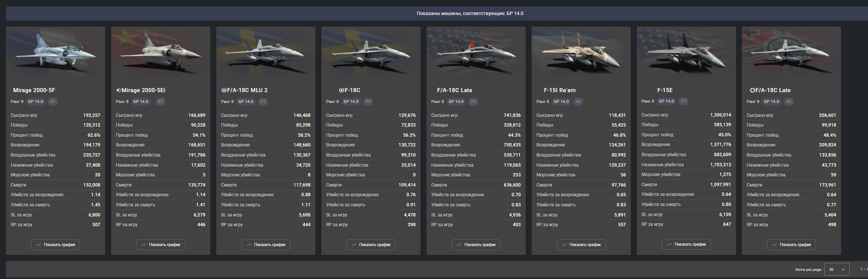Click the 48.4% win rate value
Viewport: 868px width, 279px height.
tap(830, 135)
